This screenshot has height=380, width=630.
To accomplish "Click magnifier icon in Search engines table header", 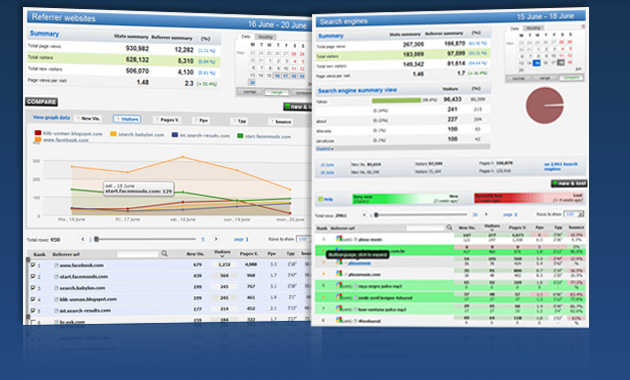I will tap(449, 227).
